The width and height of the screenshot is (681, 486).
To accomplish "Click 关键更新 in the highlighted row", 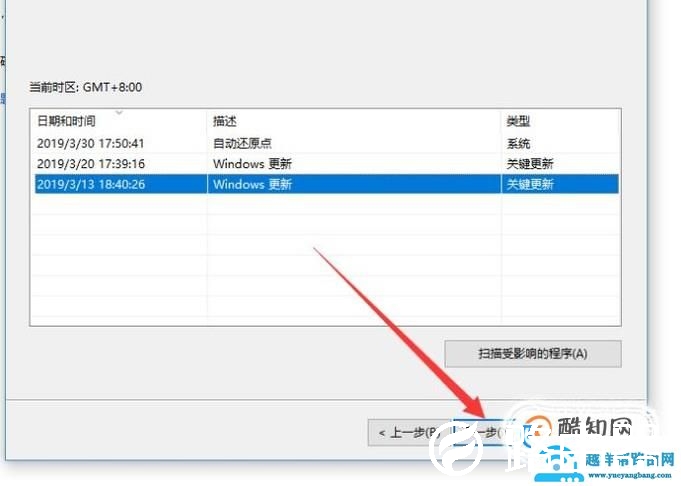I will point(530,184).
